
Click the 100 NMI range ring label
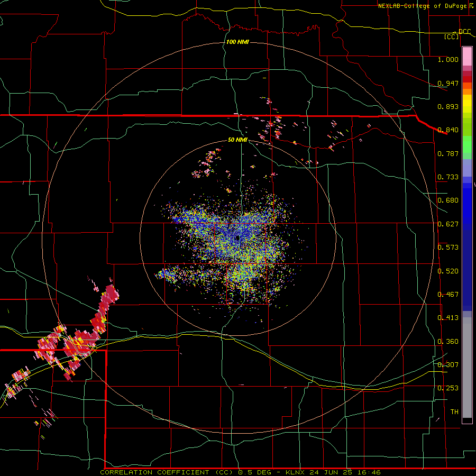click(x=237, y=42)
